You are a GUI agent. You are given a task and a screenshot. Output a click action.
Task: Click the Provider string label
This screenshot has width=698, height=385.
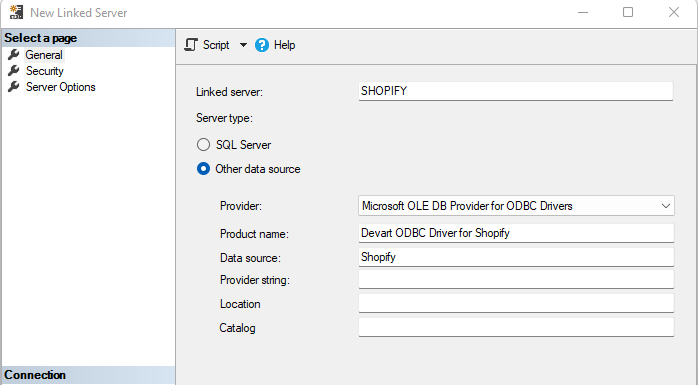click(255, 280)
